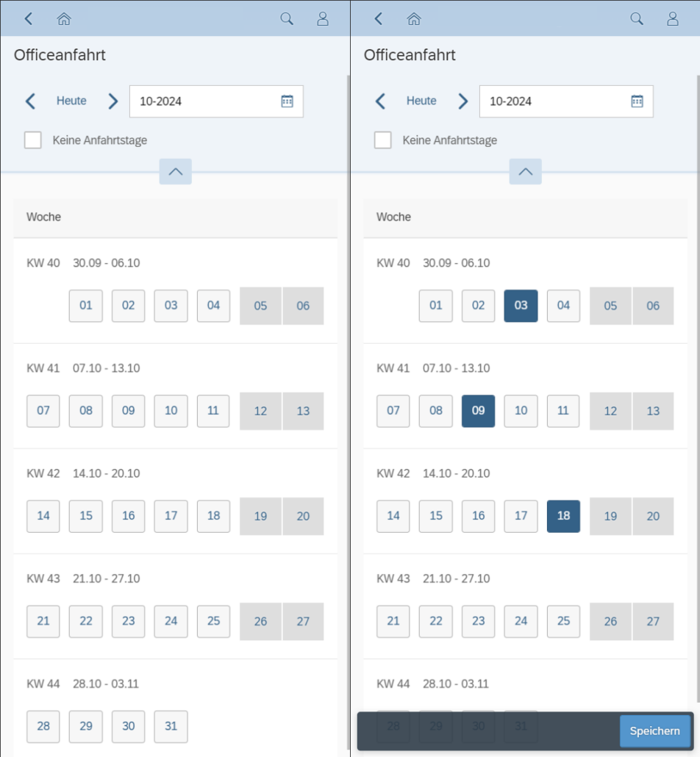Open user profile icon in right panel
Screen dimensions: 700x757
673,19
